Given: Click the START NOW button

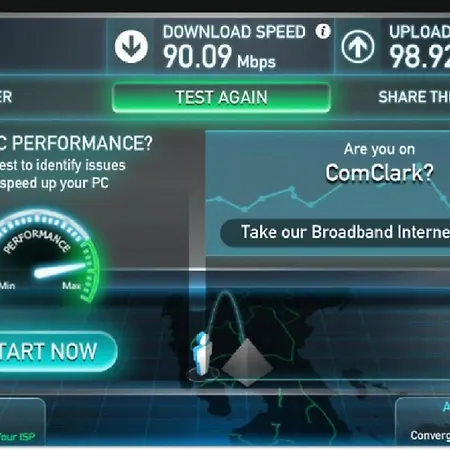Looking at the screenshot, I should tap(57, 351).
